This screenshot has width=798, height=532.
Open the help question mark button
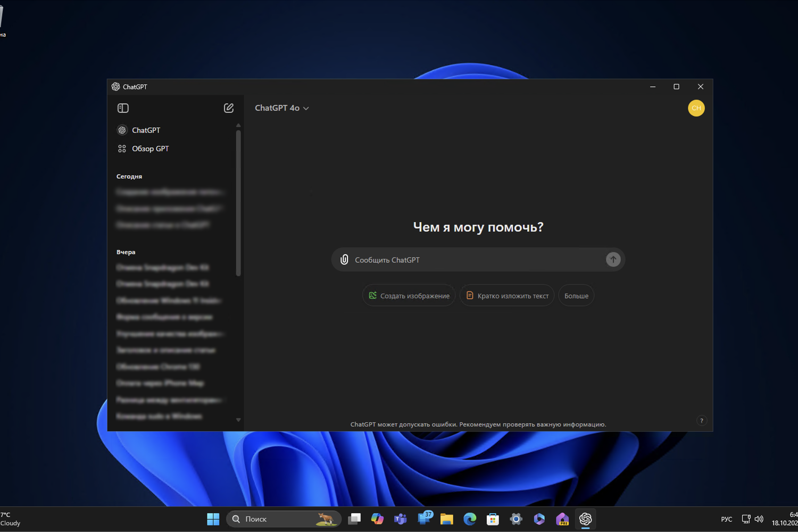pyautogui.click(x=701, y=420)
